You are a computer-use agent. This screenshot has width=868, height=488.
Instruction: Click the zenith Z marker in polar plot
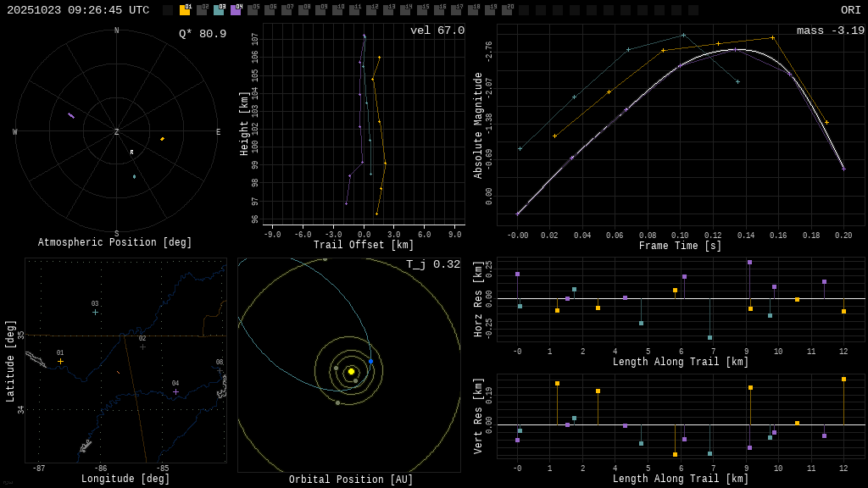tap(117, 132)
